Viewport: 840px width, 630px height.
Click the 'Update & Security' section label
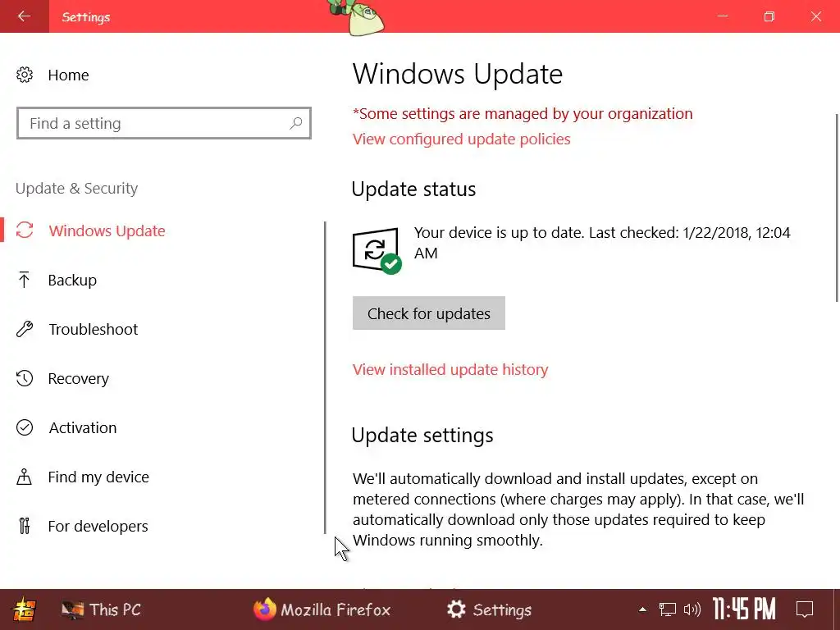pyautogui.click(x=76, y=189)
